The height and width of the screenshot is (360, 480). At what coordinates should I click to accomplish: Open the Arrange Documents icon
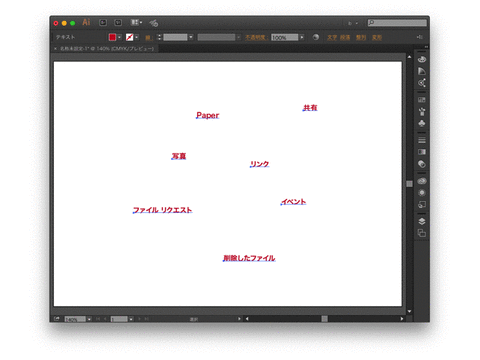136,23
